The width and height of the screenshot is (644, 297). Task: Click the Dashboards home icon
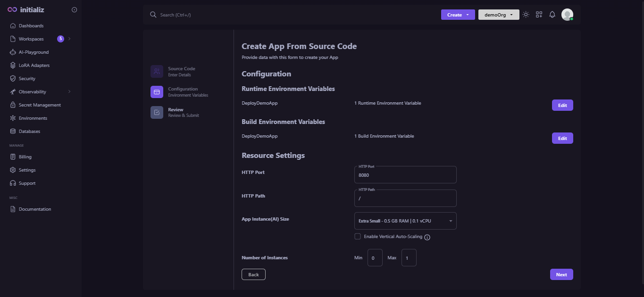click(x=13, y=26)
